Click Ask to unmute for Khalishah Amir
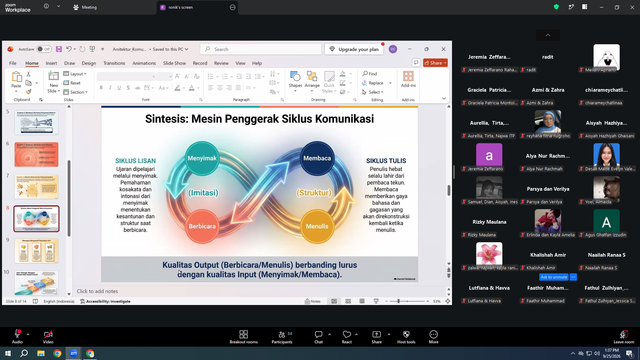Viewport: 640px width, 360px height. click(x=553, y=277)
